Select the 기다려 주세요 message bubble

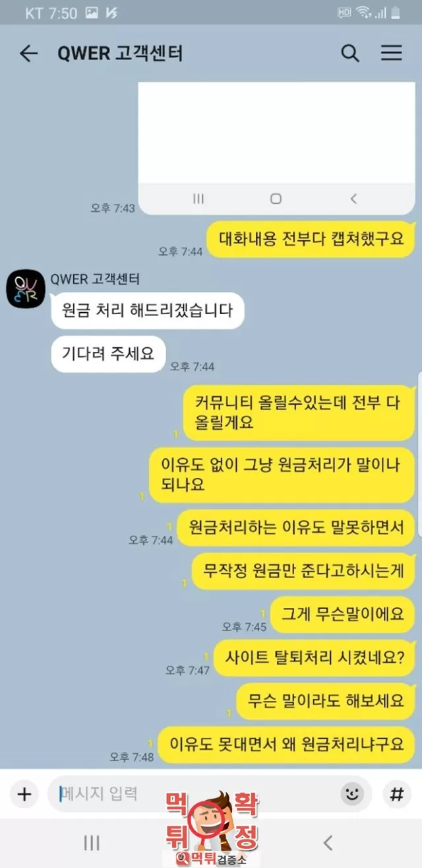coord(108,354)
